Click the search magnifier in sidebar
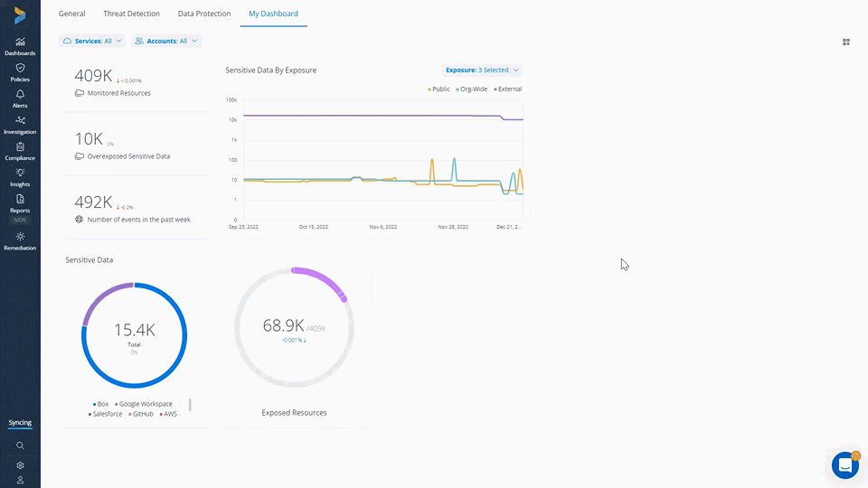Image resolution: width=868 pixels, height=488 pixels. pyautogui.click(x=20, y=446)
